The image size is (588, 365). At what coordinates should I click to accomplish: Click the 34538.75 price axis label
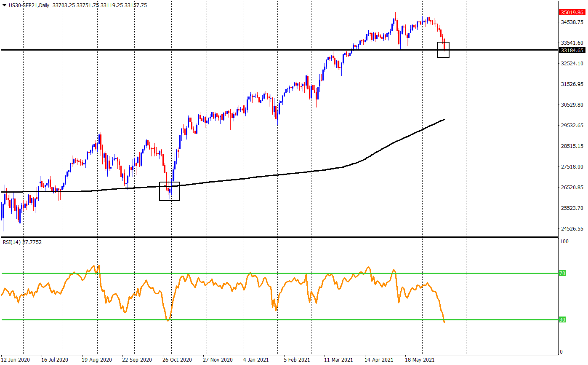572,22
